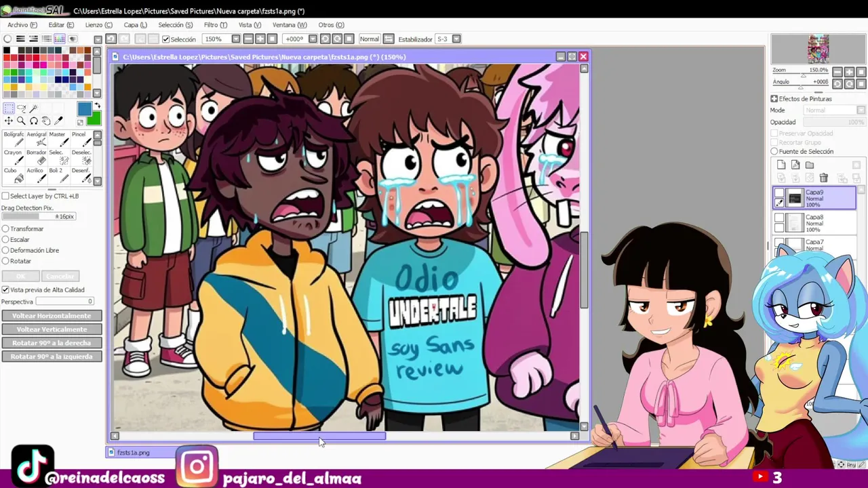Click the green background color swatch
The width and height of the screenshot is (868, 488).
point(94,119)
